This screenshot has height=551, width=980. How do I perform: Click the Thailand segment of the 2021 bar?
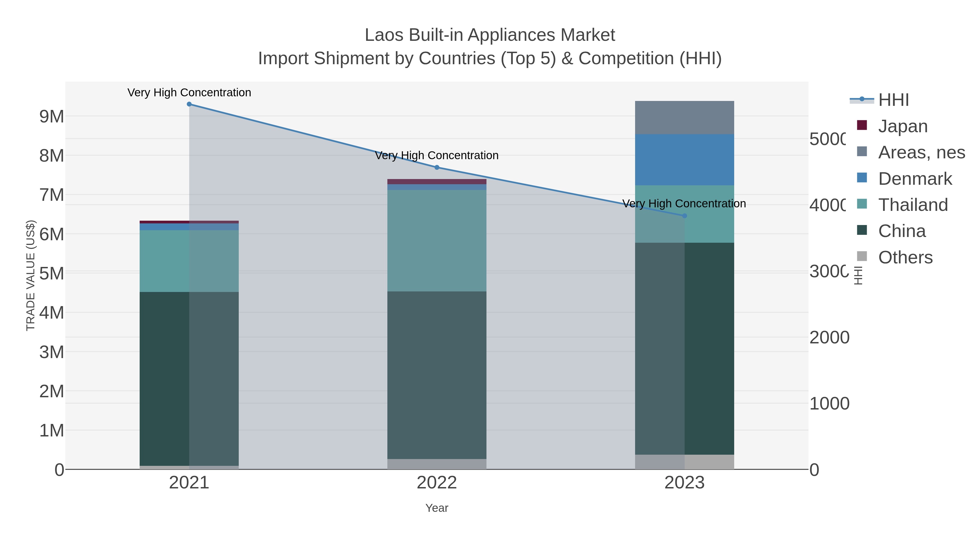point(189,261)
